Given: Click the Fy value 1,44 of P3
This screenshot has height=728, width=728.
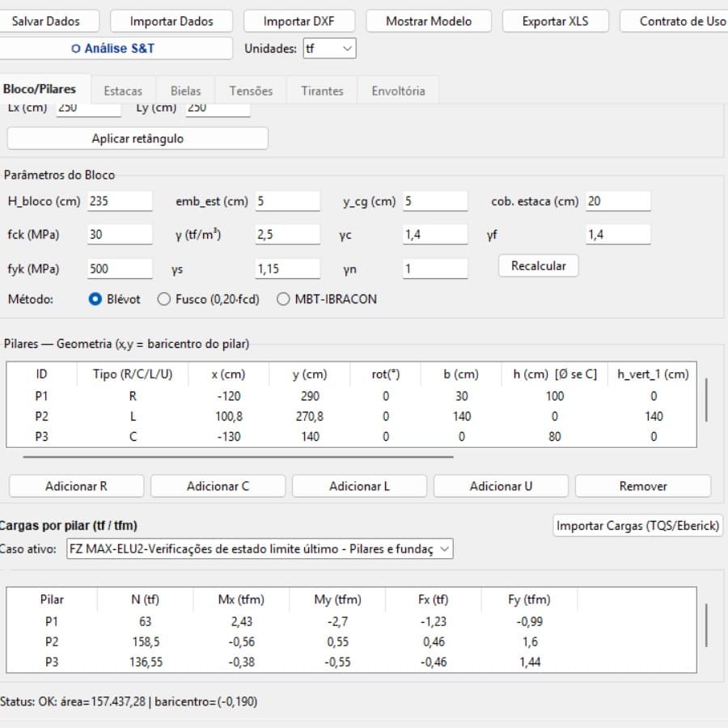Looking at the screenshot, I should point(530,662).
